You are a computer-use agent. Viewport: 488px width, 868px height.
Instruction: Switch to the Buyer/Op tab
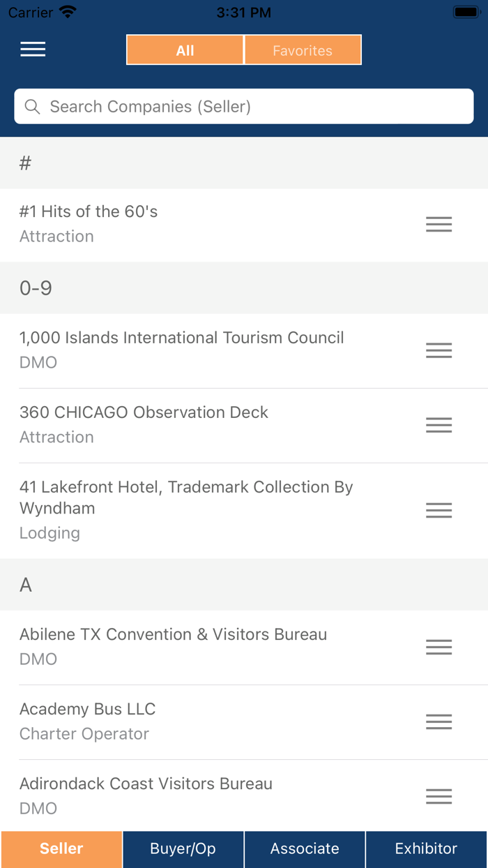(183, 848)
